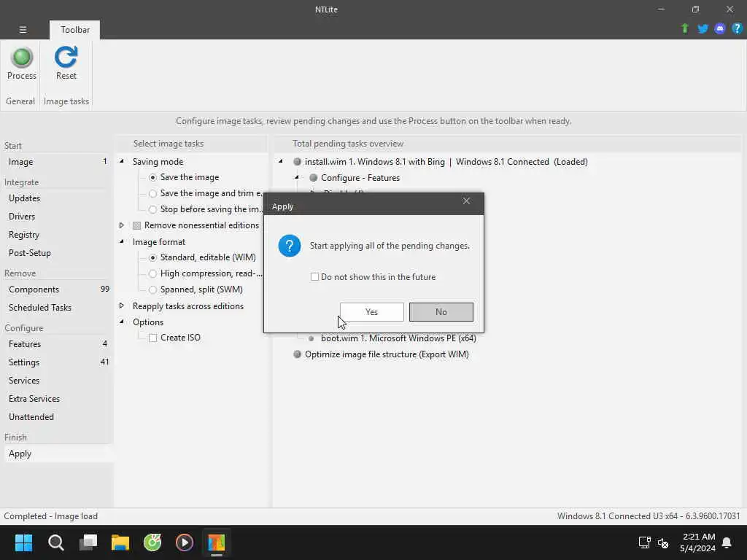Open Services sidebar page
The height and width of the screenshot is (560, 747).
[x=57, y=381]
